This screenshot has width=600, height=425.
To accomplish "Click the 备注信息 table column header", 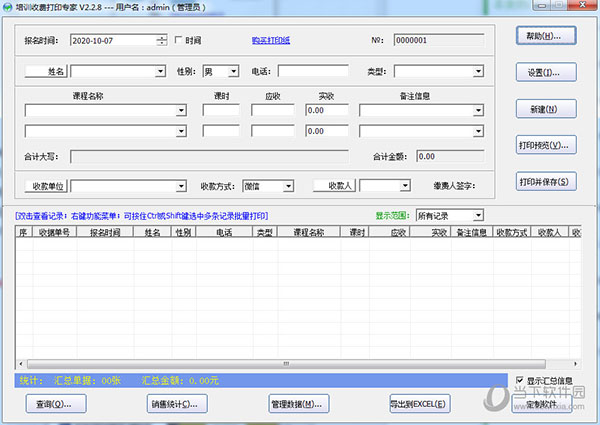I will pyautogui.click(x=472, y=232).
